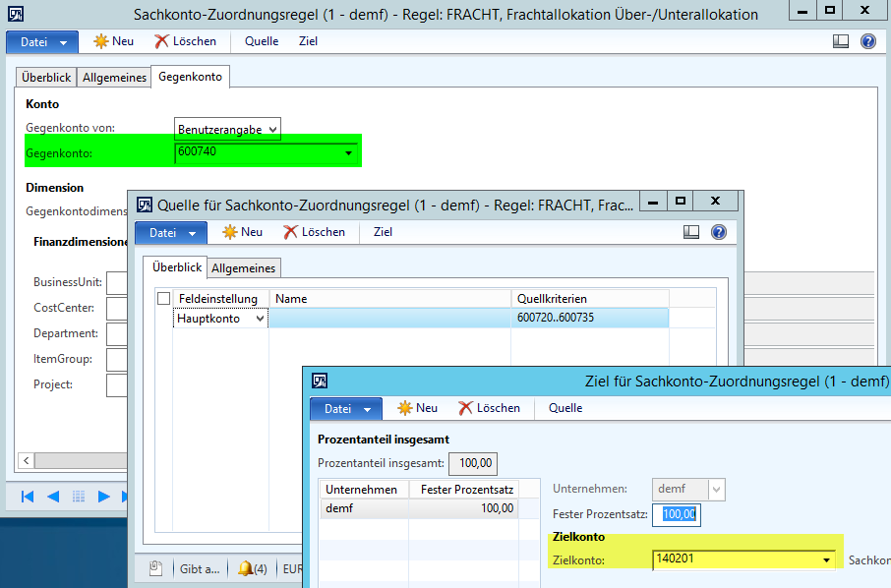Open the Hauptkonto Feldeinstellung dropdown
The width and height of the screenshot is (891, 588).
pyautogui.click(x=260, y=319)
